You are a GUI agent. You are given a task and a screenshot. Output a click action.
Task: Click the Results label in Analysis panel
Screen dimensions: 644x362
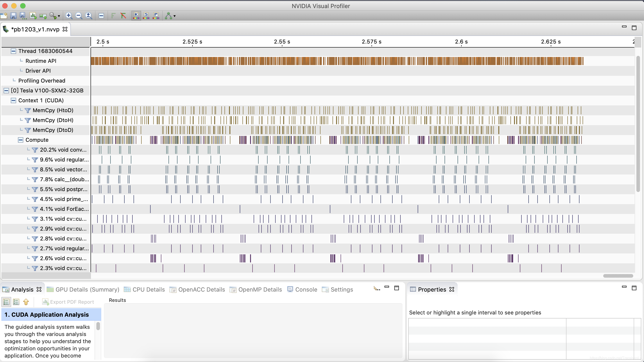click(x=118, y=300)
